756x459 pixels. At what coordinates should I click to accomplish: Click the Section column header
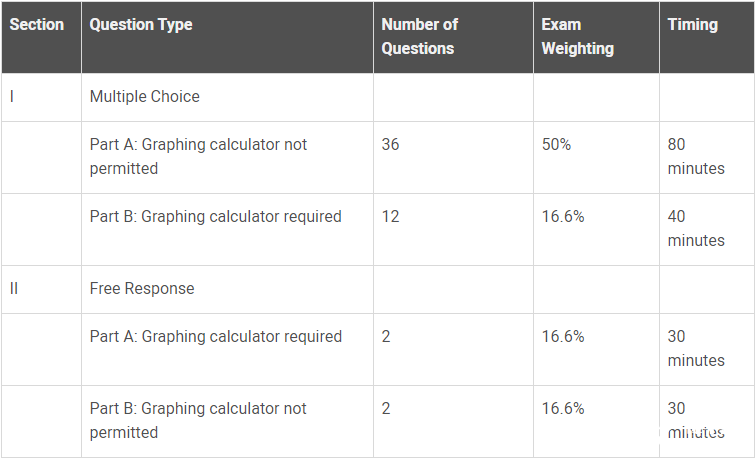[37, 25]
